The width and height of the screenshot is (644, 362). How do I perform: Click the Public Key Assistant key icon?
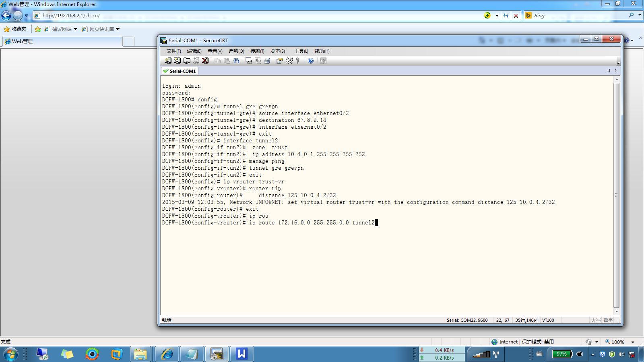pyautogui.click(x=298, y=61)
